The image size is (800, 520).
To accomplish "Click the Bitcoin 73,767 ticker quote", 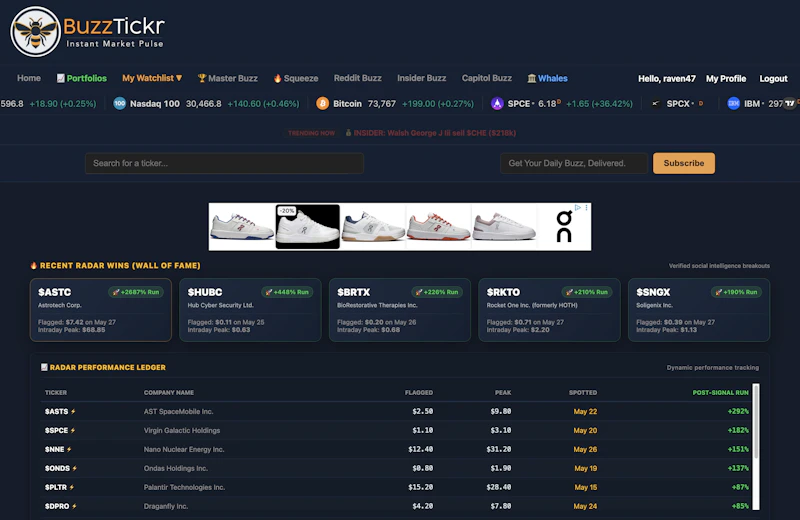I will coord(395,104).
